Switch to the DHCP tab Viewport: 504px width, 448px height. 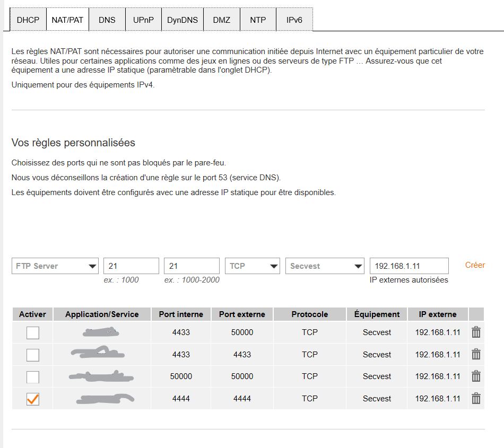coord(28,20)
